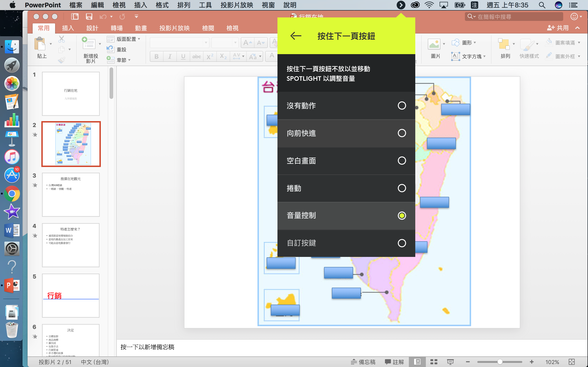The image size is (588, 367).
Task: Switch to the 設計 ribbon tab
Action: [x=92, y=28]
